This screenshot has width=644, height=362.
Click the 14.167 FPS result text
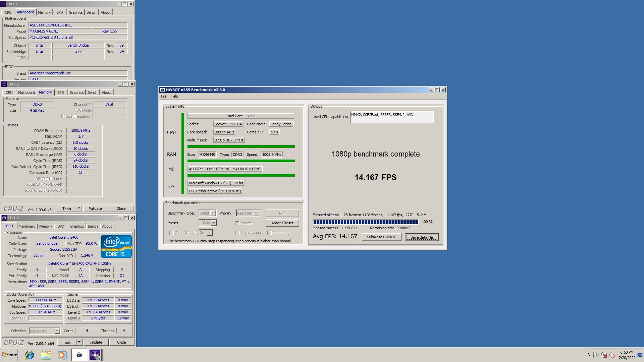pyautogui.click(x=376, y=177)
